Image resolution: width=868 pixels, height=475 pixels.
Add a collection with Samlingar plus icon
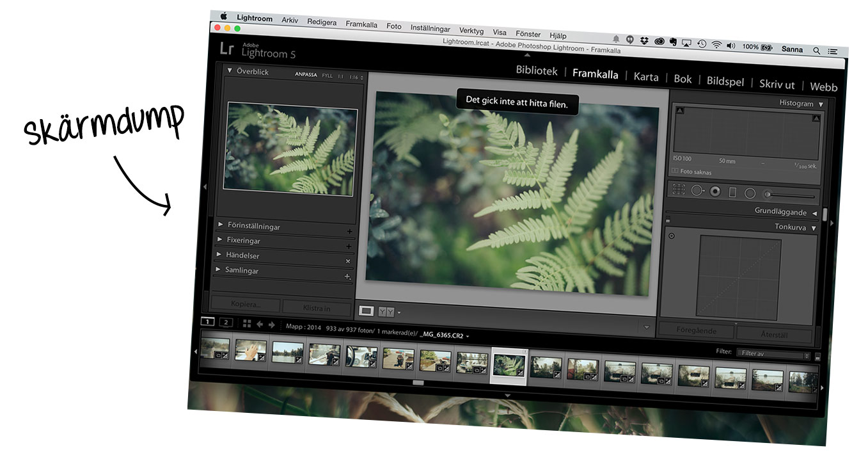click(347, 277)
